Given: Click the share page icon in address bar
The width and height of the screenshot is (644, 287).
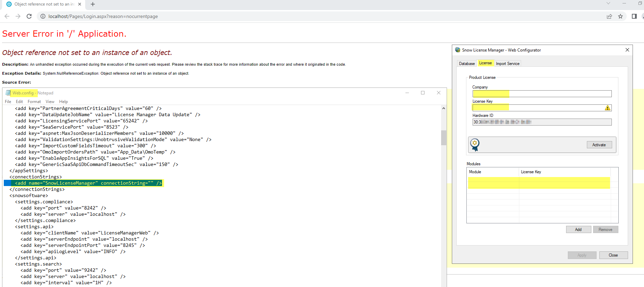Looking at the screenshot, I should 609,16.
